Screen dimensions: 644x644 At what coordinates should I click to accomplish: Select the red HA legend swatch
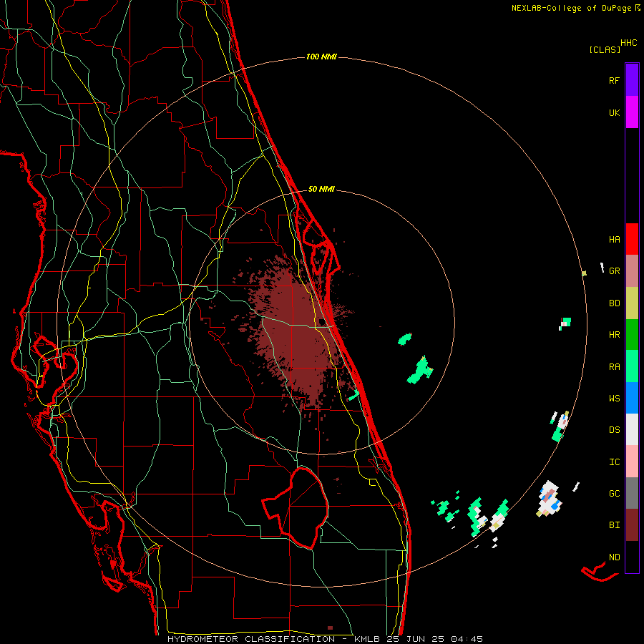[x=632, y=239]
